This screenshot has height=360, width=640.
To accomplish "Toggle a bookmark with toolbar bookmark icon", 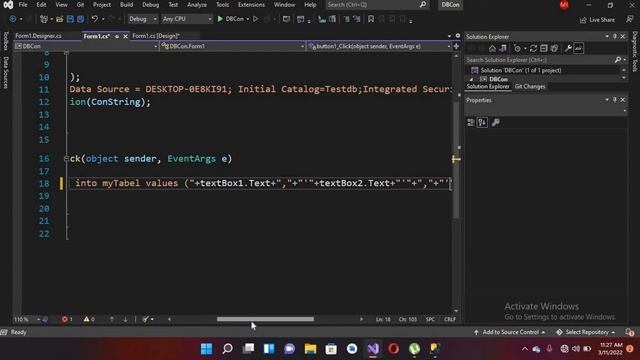I will coord(371,19).
